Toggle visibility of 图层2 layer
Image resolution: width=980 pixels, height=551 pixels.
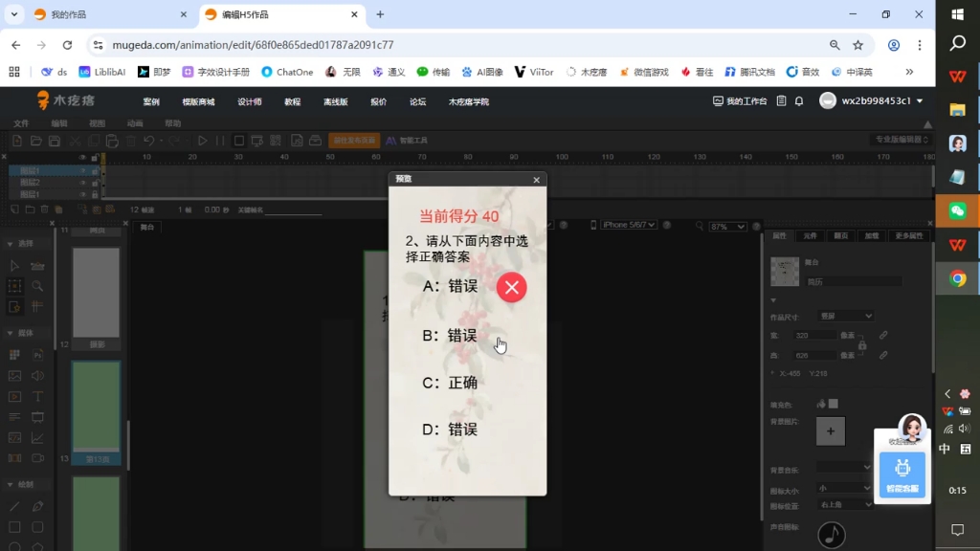(x=82, y=183)
